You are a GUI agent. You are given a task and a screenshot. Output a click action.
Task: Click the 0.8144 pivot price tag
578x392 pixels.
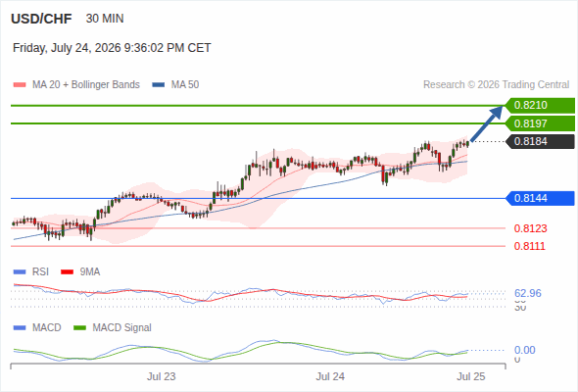(540, 198)
